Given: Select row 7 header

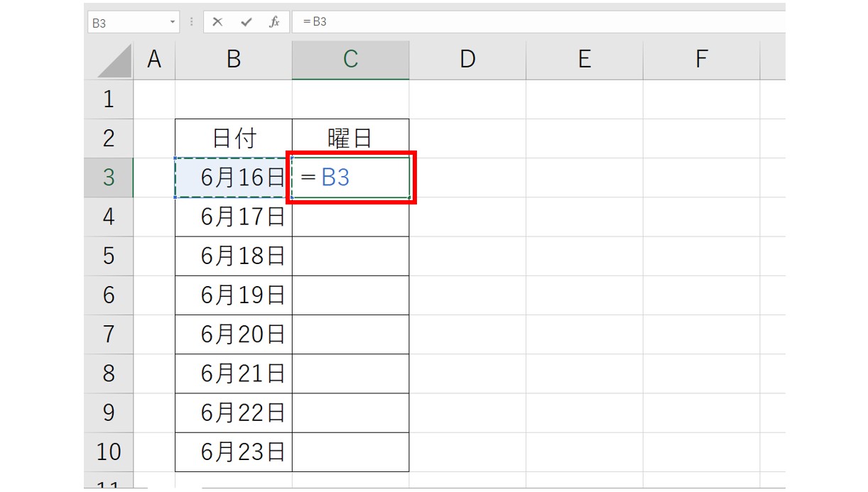Looking at the screenshot, I should 108,334.
